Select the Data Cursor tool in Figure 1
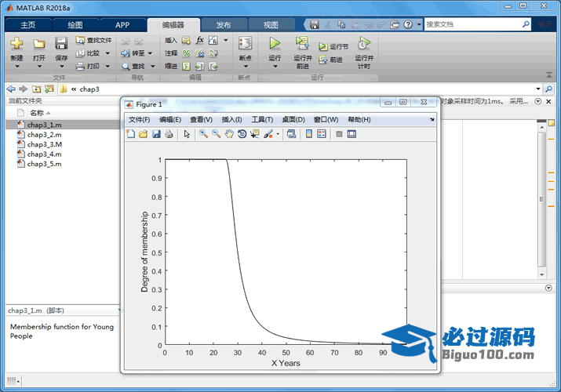Image resolution: width=561 pixels, height=392 pixels. point(255,134)
